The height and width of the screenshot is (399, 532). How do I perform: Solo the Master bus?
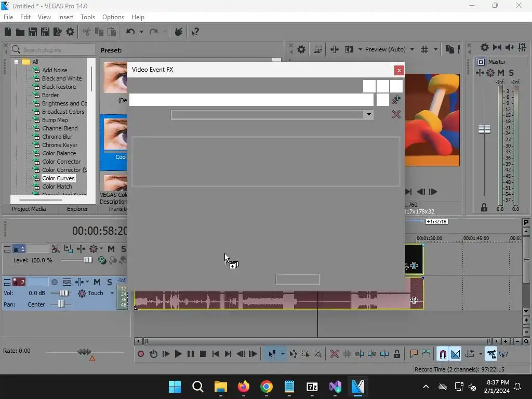point(511,73)
